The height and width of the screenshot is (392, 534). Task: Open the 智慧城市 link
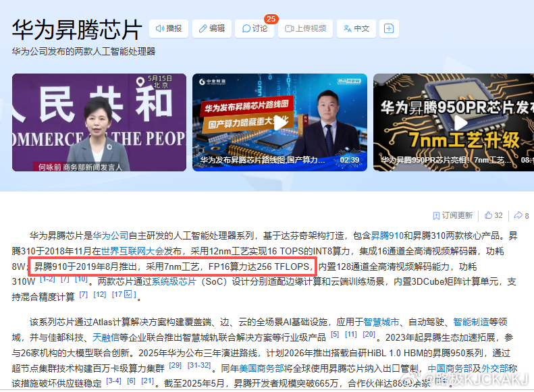[x=381, y=322]
